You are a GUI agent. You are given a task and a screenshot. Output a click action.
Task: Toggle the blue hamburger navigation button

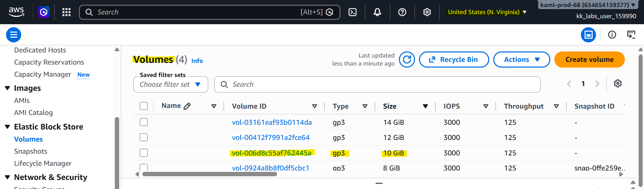click(x=14, y=35)
